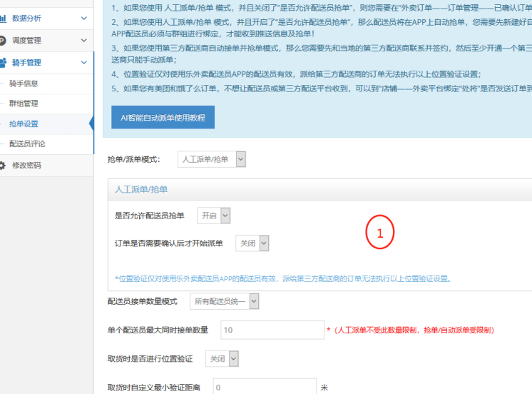The height and width of the screenshot is (394, 532).
Task: Toggle 订单是否需要确认后才开始派单 selector
Action: 253,243
